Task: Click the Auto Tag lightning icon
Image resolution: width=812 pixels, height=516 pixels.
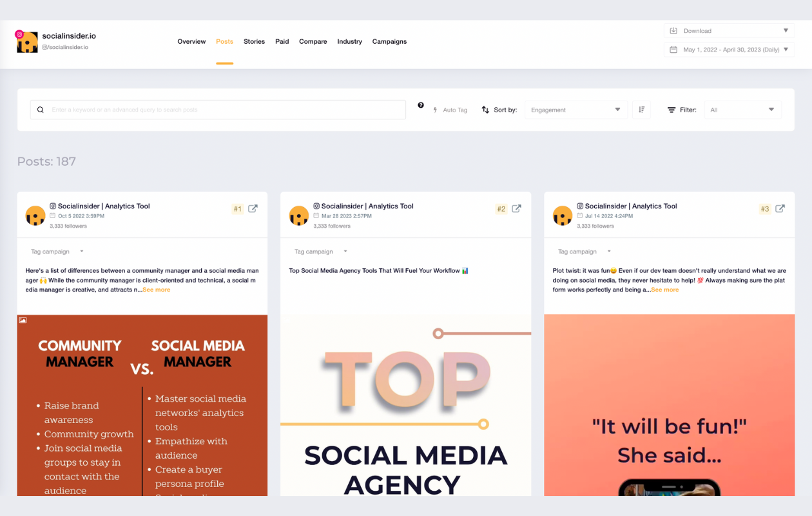Action: [436, 110]
